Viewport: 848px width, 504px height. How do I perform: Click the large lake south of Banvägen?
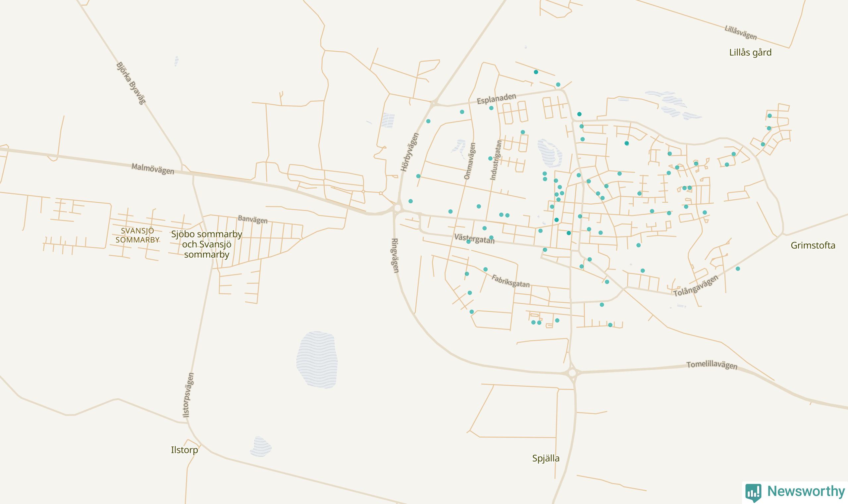(x=317, y=360)
